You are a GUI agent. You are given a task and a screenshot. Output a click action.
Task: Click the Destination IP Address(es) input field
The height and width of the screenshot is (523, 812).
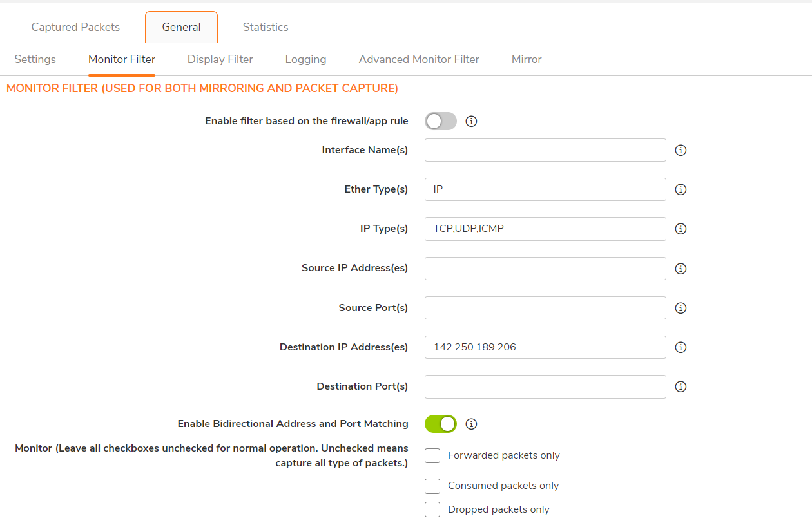(x=545, y=347)
